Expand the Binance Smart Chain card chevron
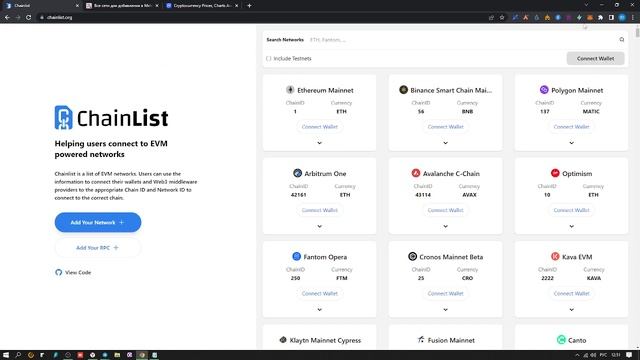 [x=445, y=143]
